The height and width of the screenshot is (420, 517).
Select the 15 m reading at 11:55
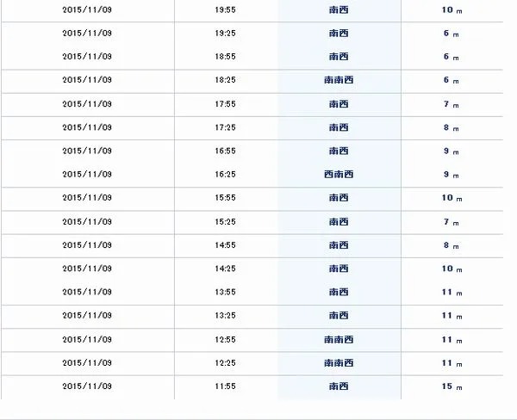(452, 386)
